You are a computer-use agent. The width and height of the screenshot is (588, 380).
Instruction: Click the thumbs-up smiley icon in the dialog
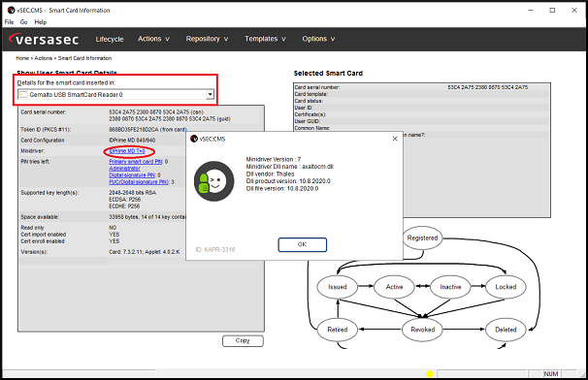pos(213,181)
